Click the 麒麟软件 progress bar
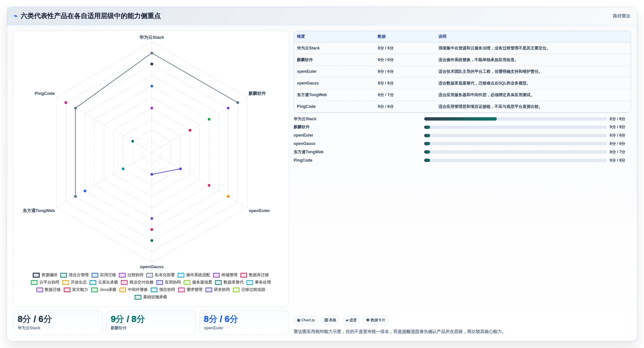Screen dimensions: 644x348 [x=515, y=127]
